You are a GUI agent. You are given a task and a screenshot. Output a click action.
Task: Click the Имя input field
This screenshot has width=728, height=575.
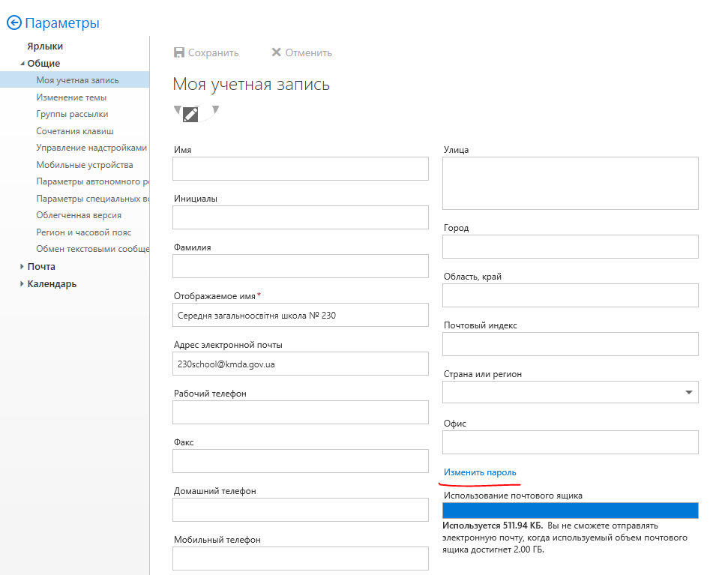(x=300, y=169)
